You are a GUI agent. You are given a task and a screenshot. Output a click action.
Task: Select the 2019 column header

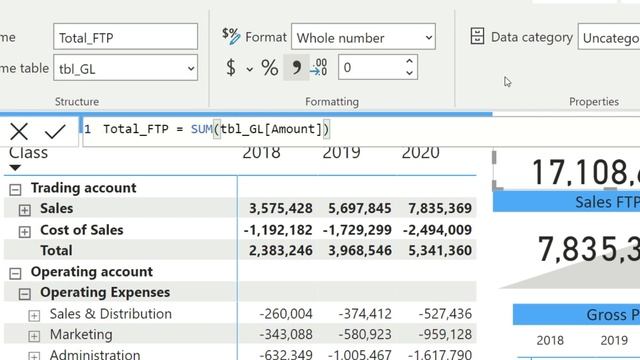(341, 153)
